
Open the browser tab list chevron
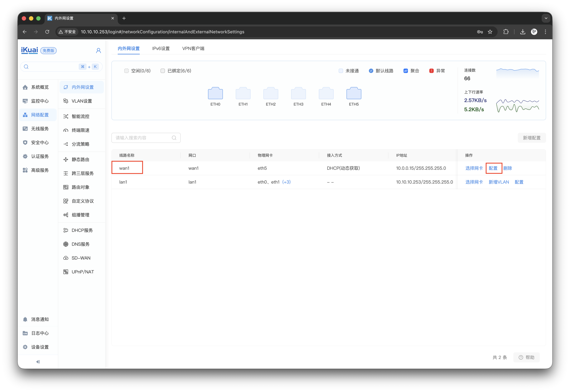pyautogui.click(x=546, y=18)
